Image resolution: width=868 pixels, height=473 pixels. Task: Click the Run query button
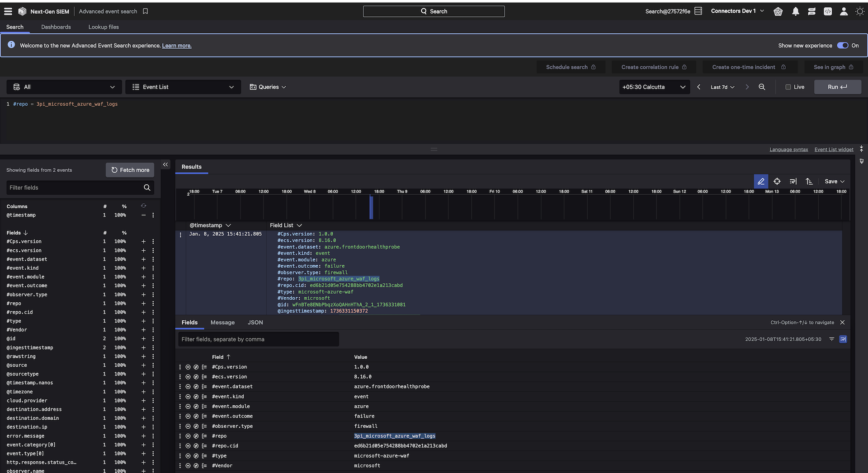[x=837, y=87]
